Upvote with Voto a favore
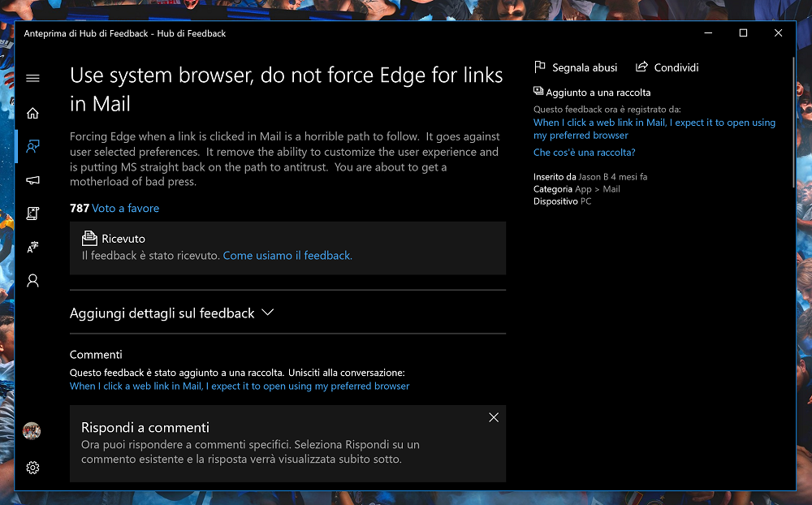The height and width of the screenshot is (505, 812). click(125, 208)
